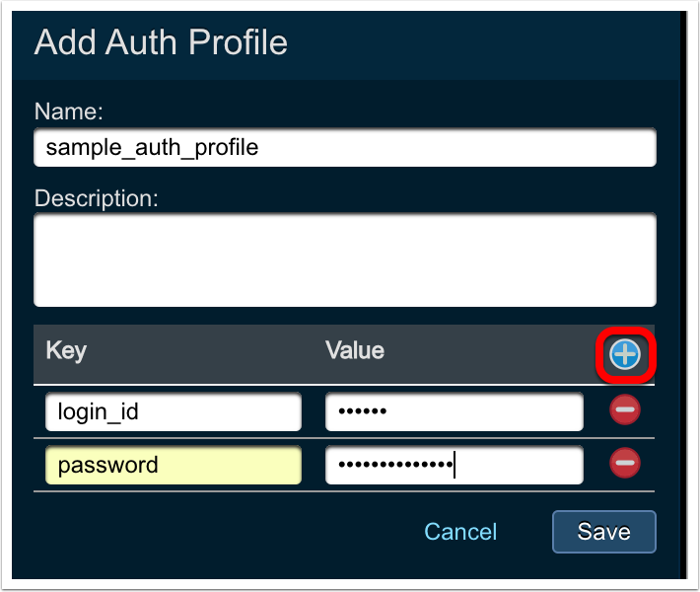Select the highlighted password key field

click(x=173, y=465)
